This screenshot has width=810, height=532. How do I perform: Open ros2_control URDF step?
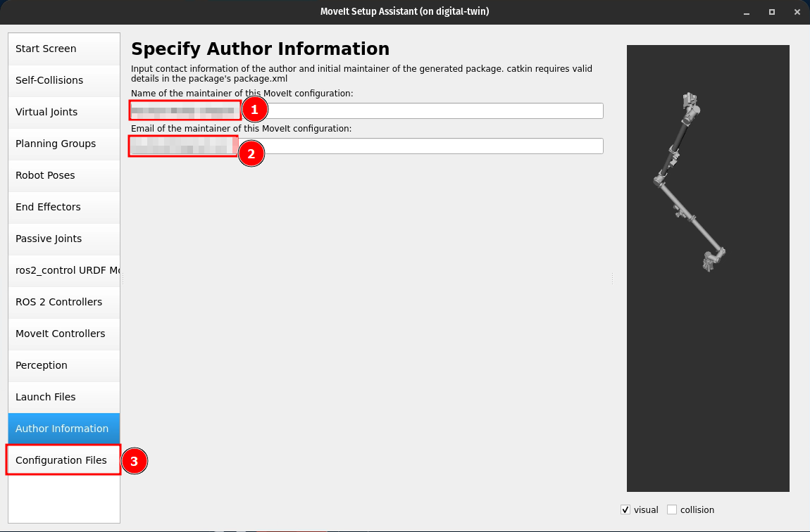63,270
